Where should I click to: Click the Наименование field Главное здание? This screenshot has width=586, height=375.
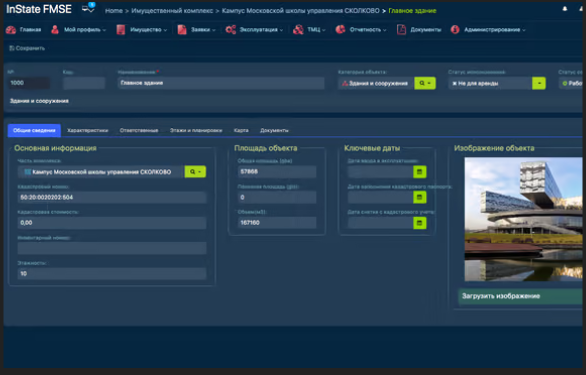pyautogui.click(x=221, y=83)
